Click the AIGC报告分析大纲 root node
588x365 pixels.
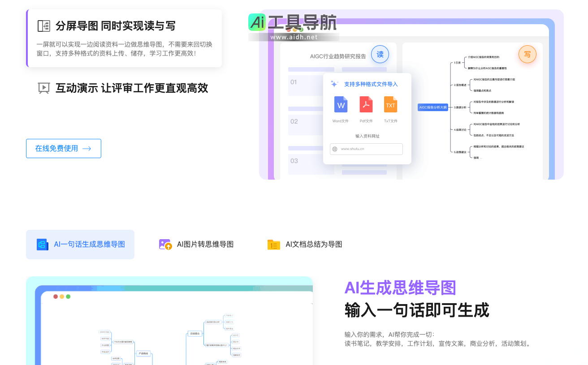(432, 107)
